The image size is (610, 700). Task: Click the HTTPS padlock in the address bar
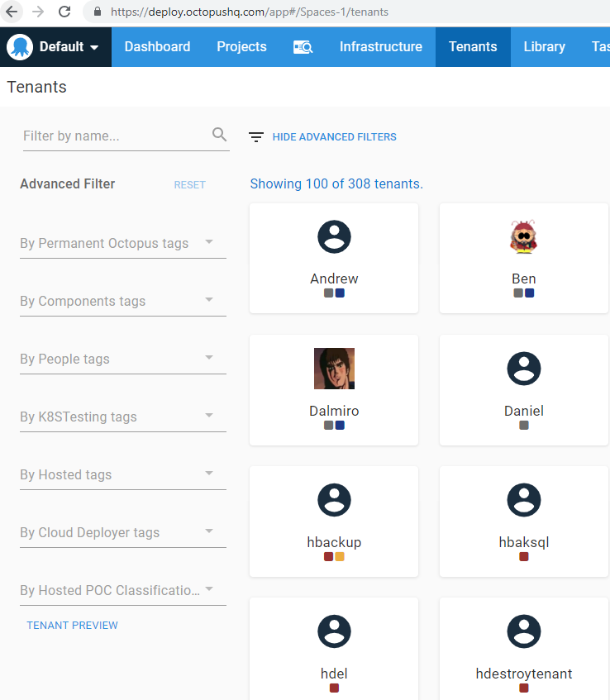tap(98, 12)
